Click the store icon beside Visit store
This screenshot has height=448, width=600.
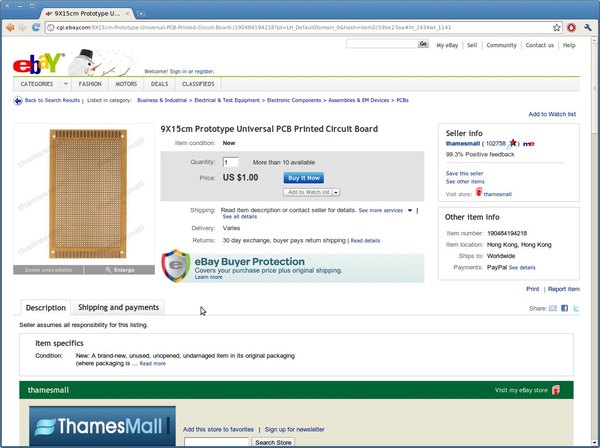[x=478, y=192]
